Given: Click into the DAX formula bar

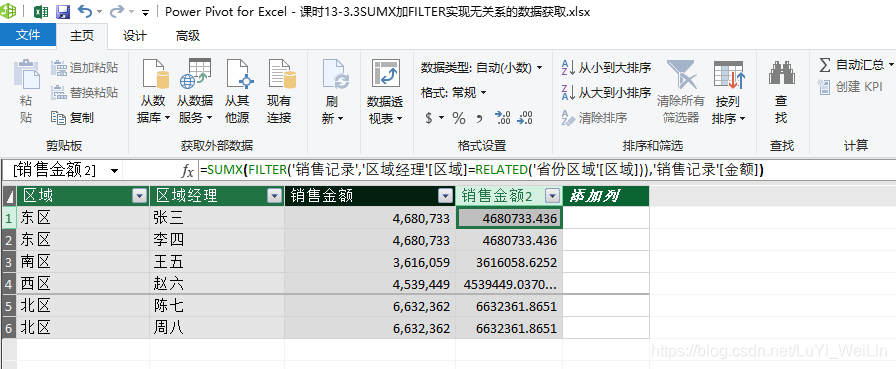Looking at the screenshot, I should coord(546,170).
